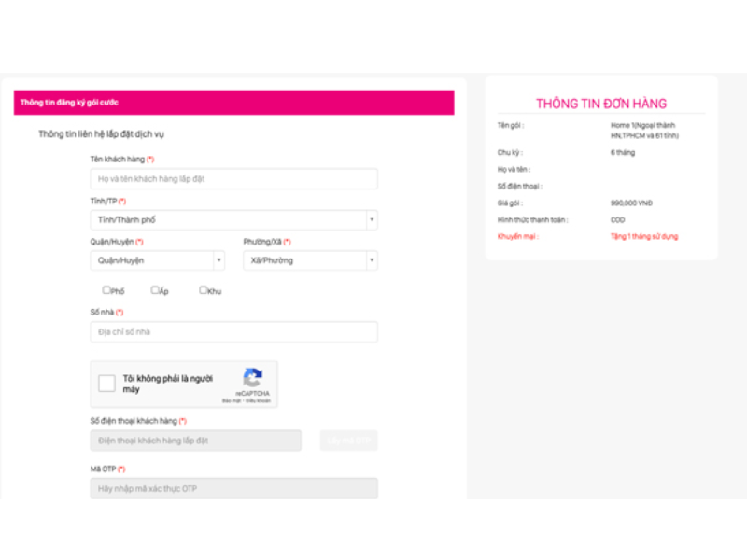The height and width of the screenshot is (560, 747).
Task: Enable the Ấp checkbox
Action: tap(155, 290)
